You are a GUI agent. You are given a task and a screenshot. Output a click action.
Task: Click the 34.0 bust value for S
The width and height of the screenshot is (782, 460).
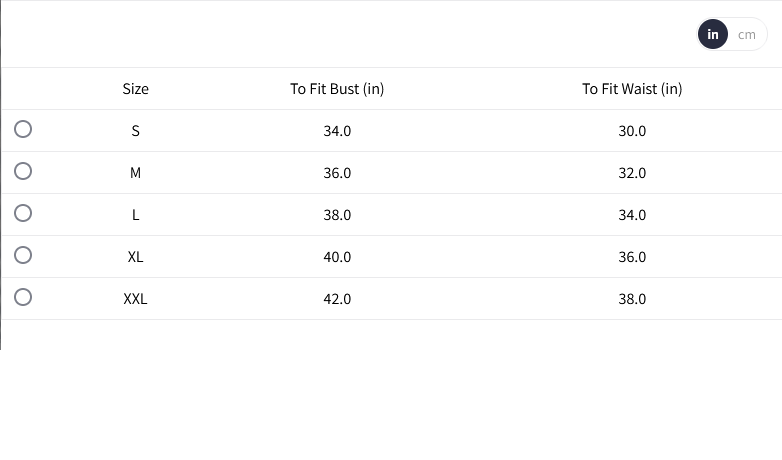point(337,131)
